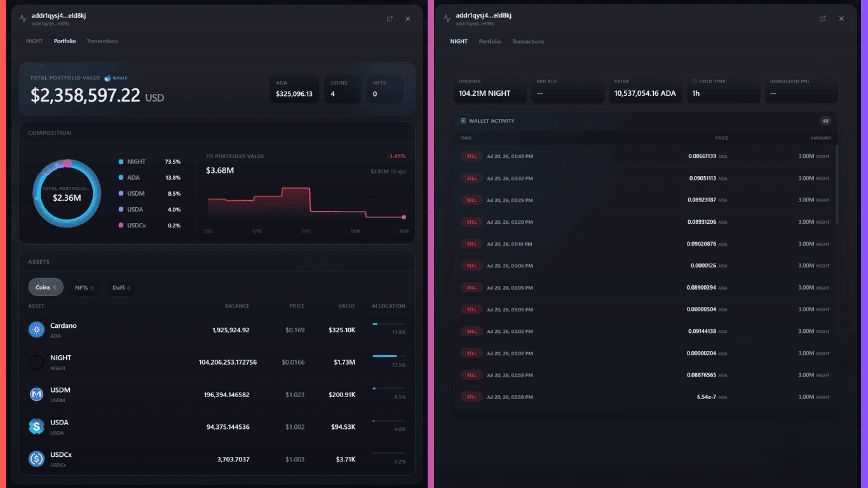Click price 0.09144138 ADA in activity
Viewport: 868px width, 488px height.
[702, 331]
